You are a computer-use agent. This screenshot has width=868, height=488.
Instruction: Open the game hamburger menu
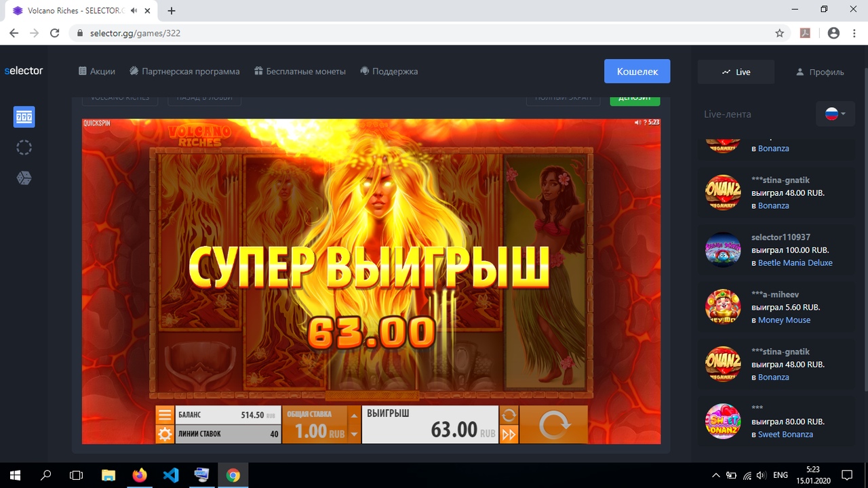(165, 415)
